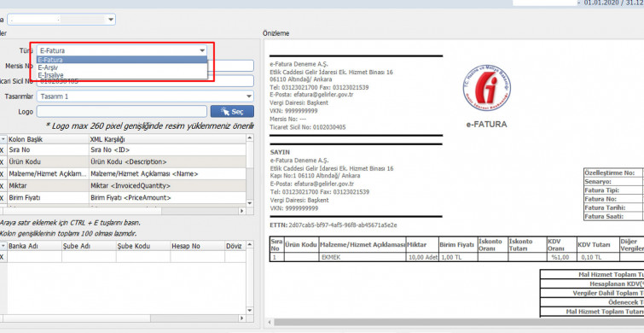Click the Şube Kodu column header

[143, 246]
